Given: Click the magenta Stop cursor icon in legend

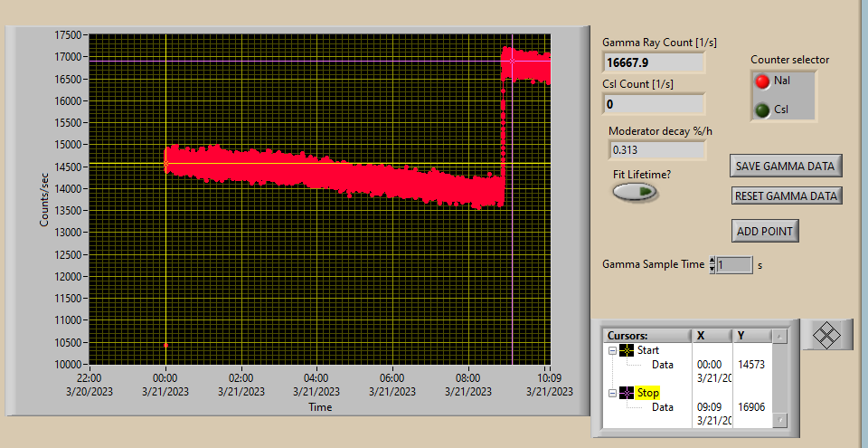Looking at the screenshot, I should [x=627, y=393].
